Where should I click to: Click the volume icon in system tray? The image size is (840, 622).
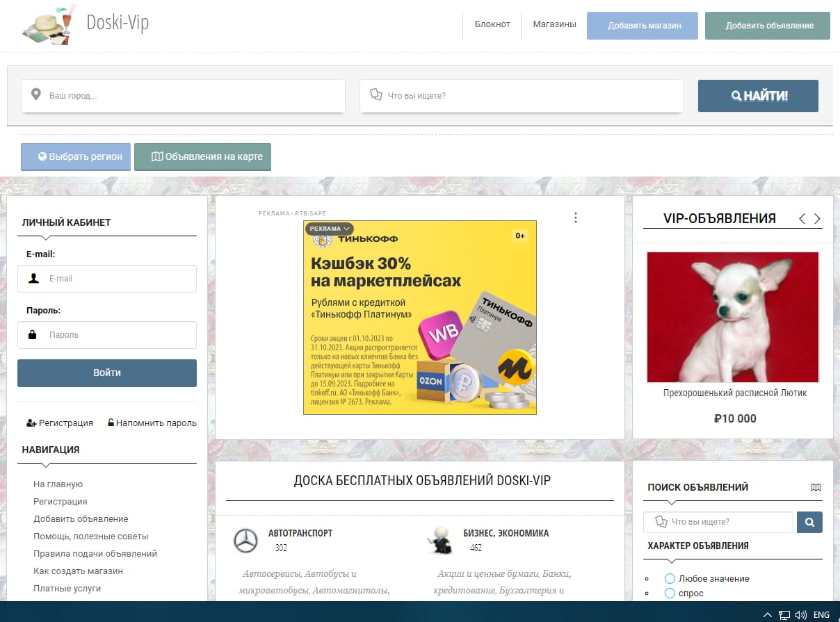point(800,614)
